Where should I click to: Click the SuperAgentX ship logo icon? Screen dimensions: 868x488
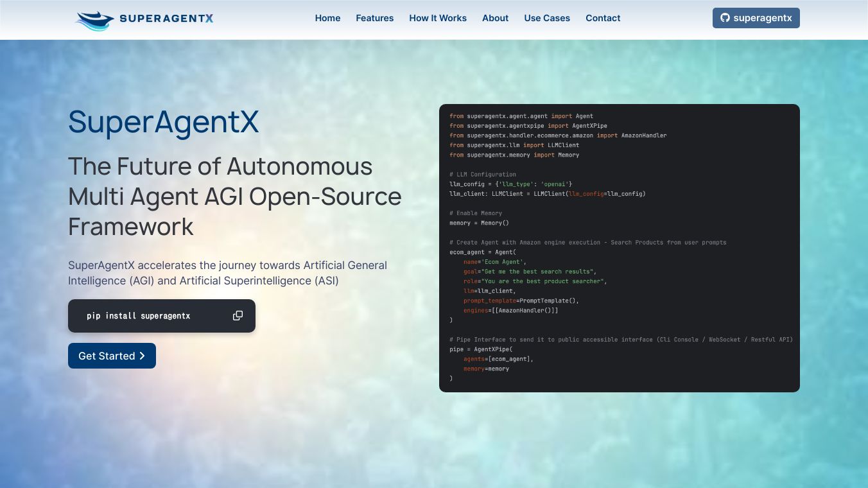[94, 20]
